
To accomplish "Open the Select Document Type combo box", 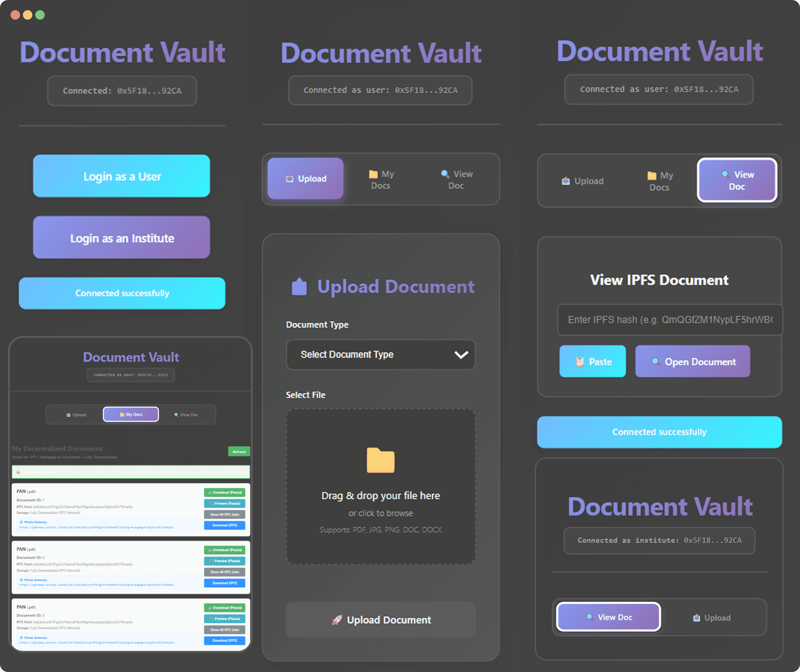I will tap(381, 355).
